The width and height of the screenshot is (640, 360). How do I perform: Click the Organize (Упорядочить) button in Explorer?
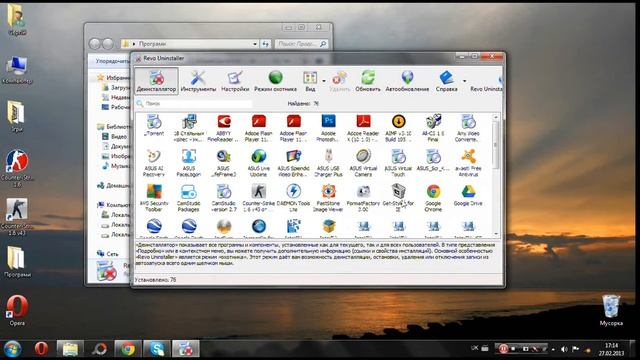(x=112, y=61)
